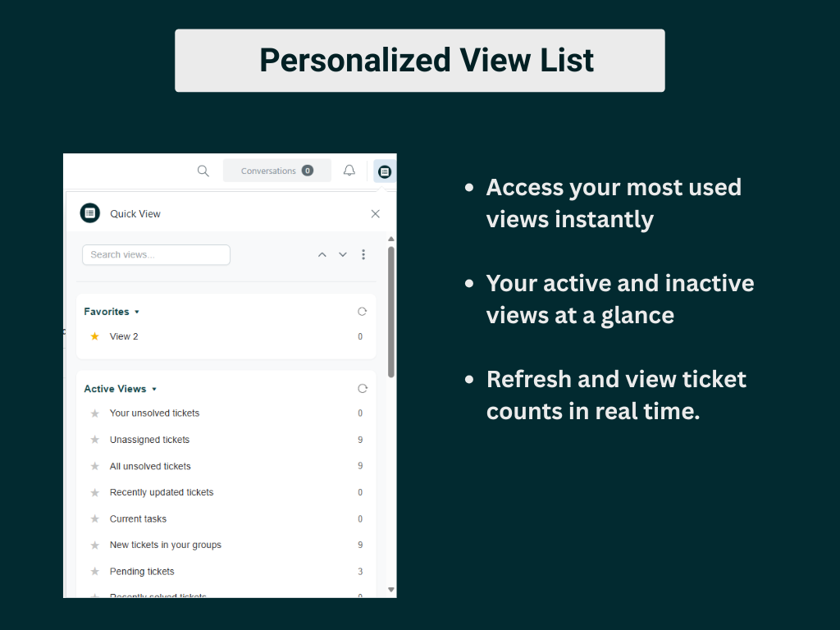Open the Conversations tab
The width and height of the screenshot is (840, 630).
tap(271, 171)
